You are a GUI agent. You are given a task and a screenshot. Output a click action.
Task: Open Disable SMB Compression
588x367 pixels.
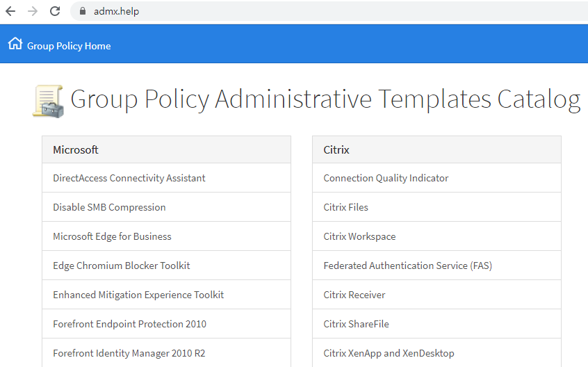coord(167,207)
